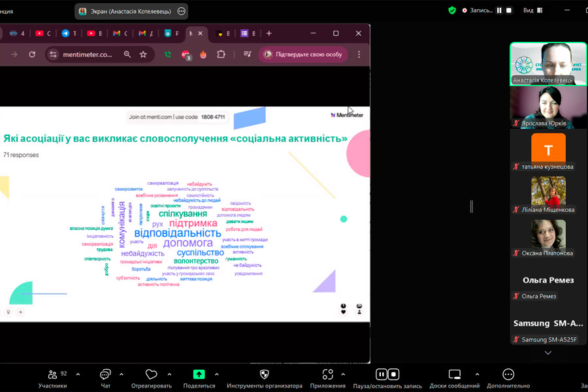
Task: Click the Підтвердьте свою особу profile button
Action: point(303,54)
